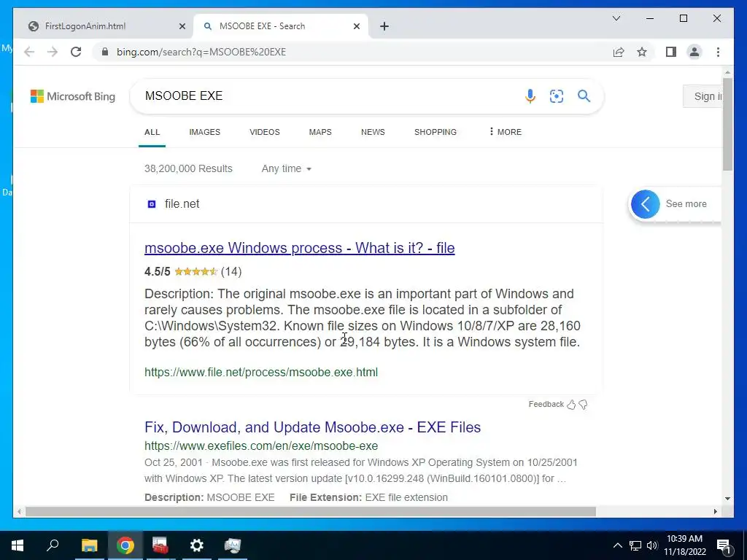This screenshot has width=747, height=560.
Task: Click the microphone voice search icon
Action: tap(530, 96)
